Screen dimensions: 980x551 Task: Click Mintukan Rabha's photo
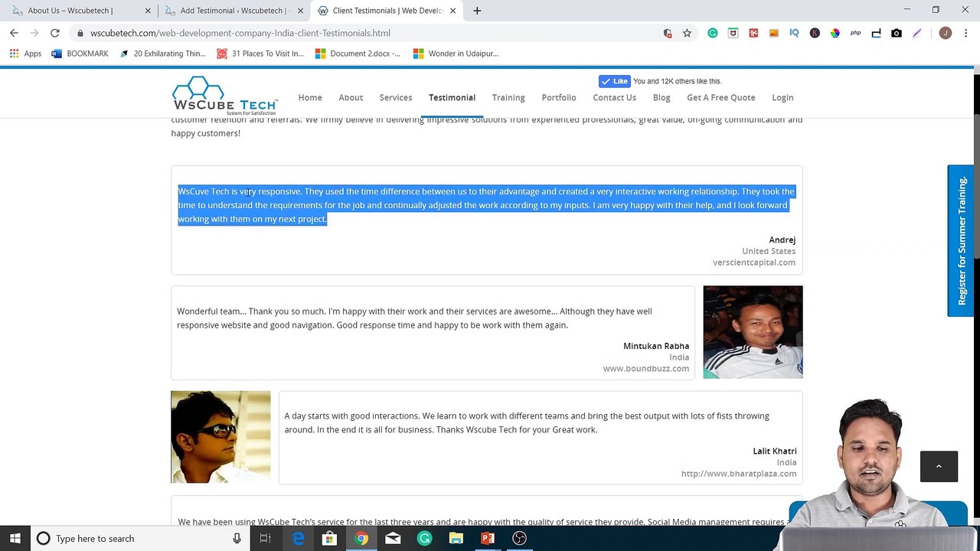(x=753, y=332)
